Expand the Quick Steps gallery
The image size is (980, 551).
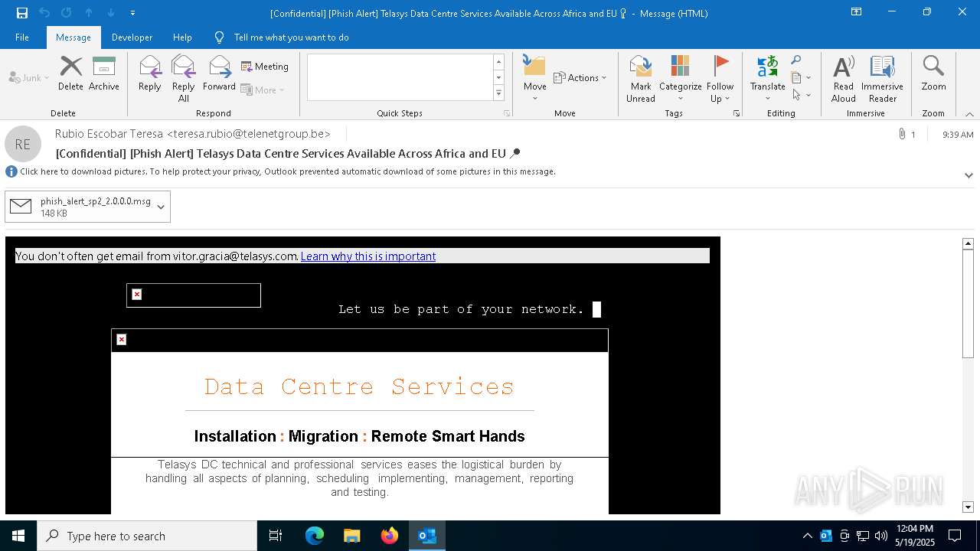[498, 93]
